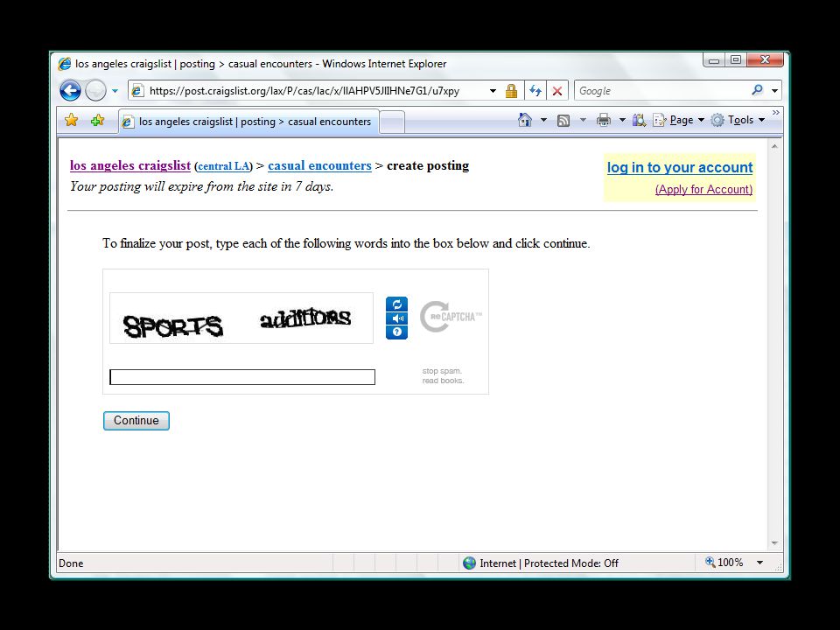
Task: Click the security padlock icon
Action: pyautogui.click(x=511, y=91)
